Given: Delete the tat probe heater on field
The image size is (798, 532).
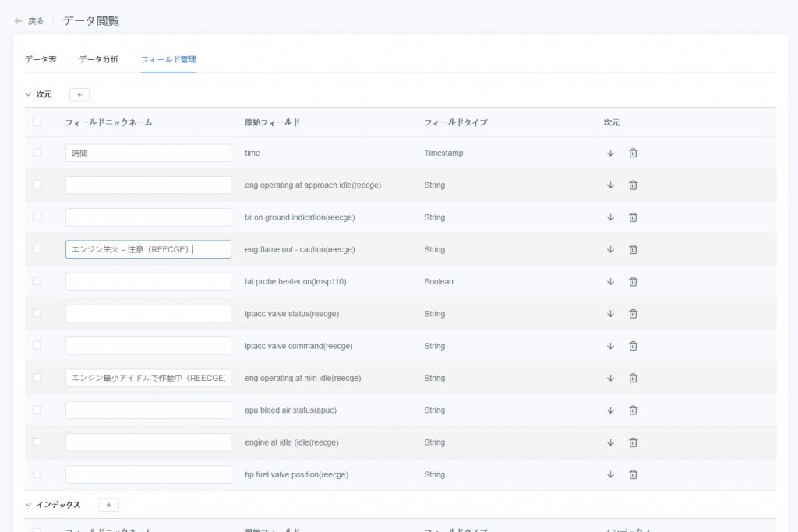Looking at the screenshot, I should (633, 282).
